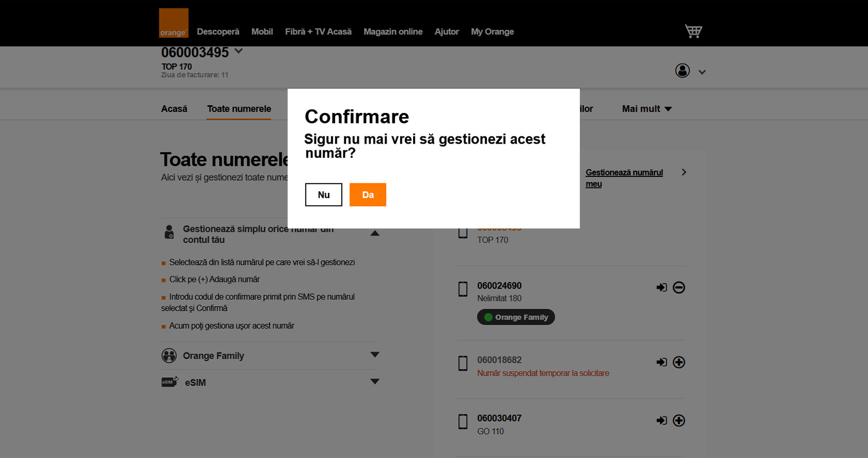Confirm with the Da button

[x=368, y=195]
